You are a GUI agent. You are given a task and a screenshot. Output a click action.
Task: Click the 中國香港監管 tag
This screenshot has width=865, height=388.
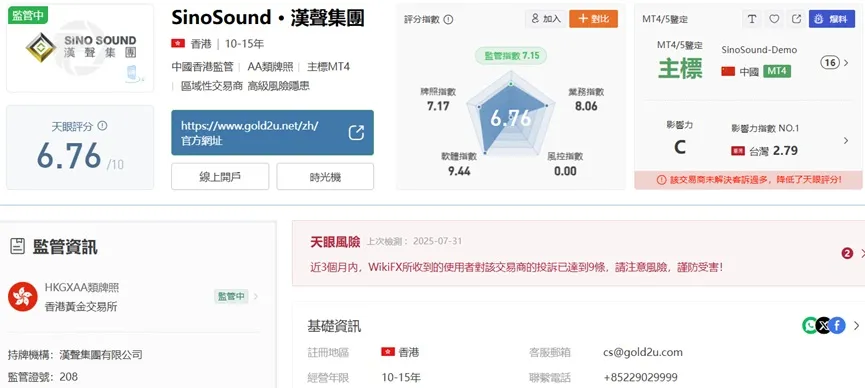[202, 67]
